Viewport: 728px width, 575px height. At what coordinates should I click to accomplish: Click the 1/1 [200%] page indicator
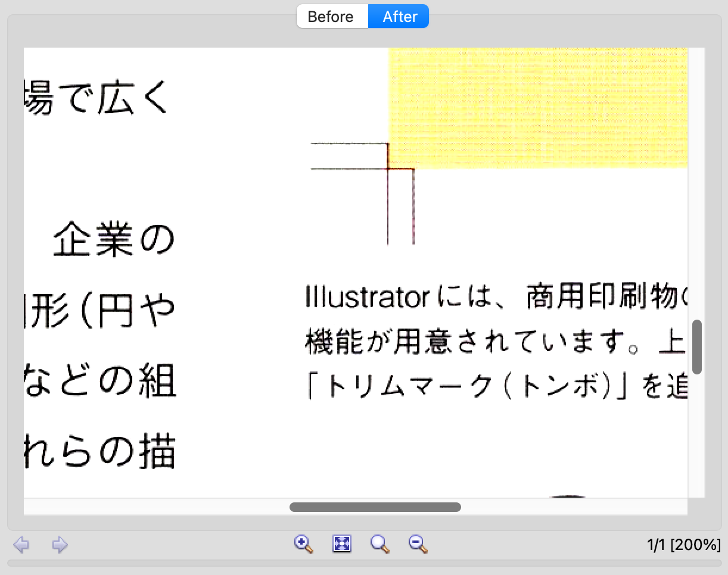click(x=683, y=545)
